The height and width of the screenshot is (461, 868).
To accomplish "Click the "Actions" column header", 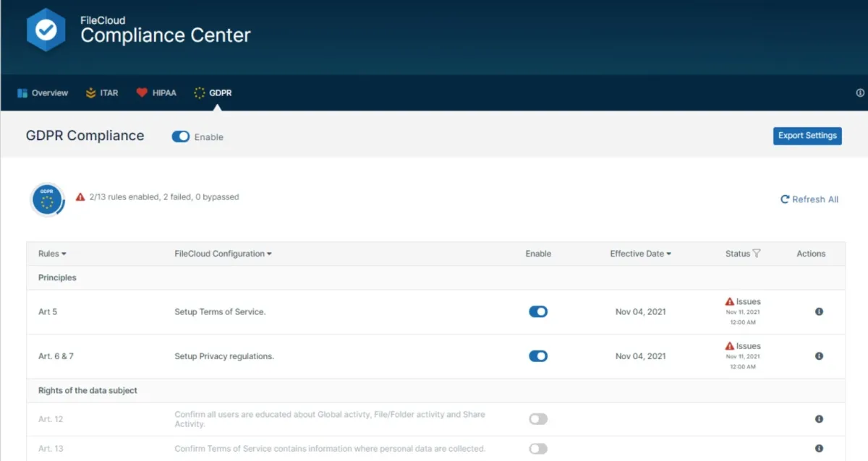I will [x=811, y=254].
